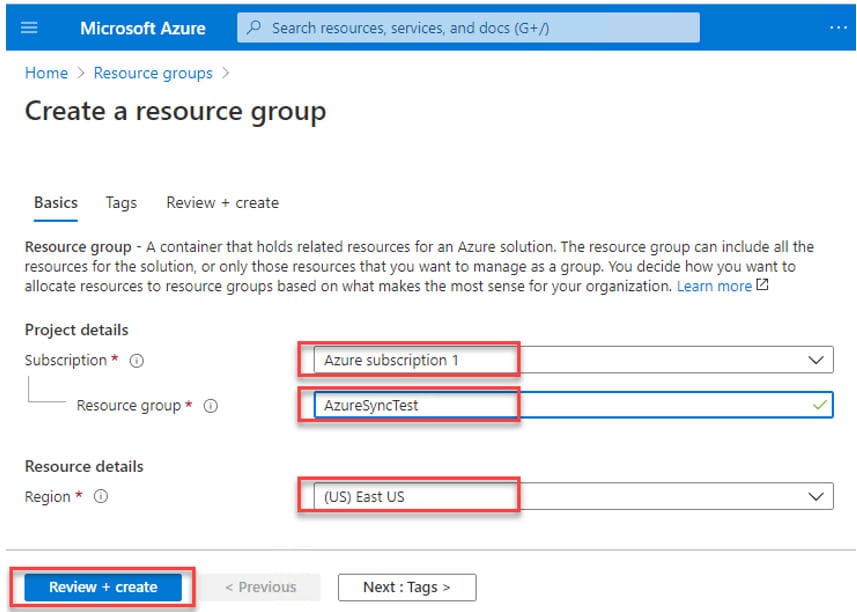Switch to the Basics tab
The width and height of the screenshot is (857, 612).
56,203
